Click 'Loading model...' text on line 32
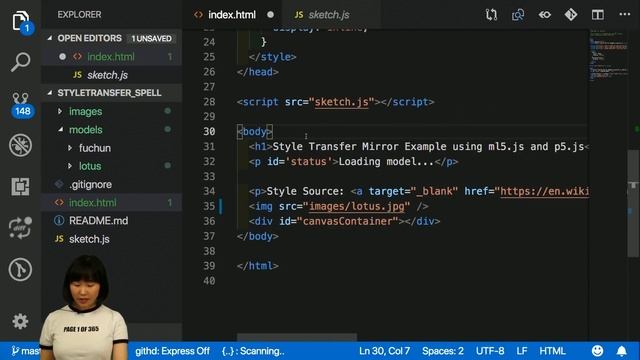 tap(386, 162)
